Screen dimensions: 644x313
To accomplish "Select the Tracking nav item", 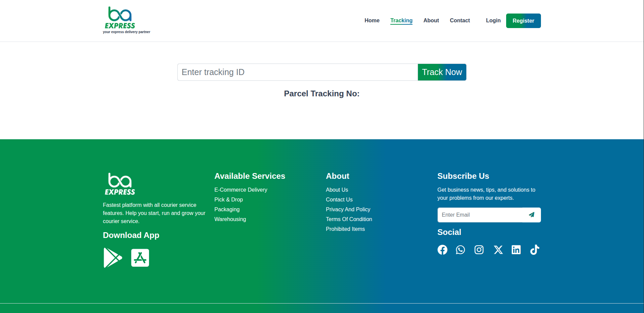I will point(401,21).
